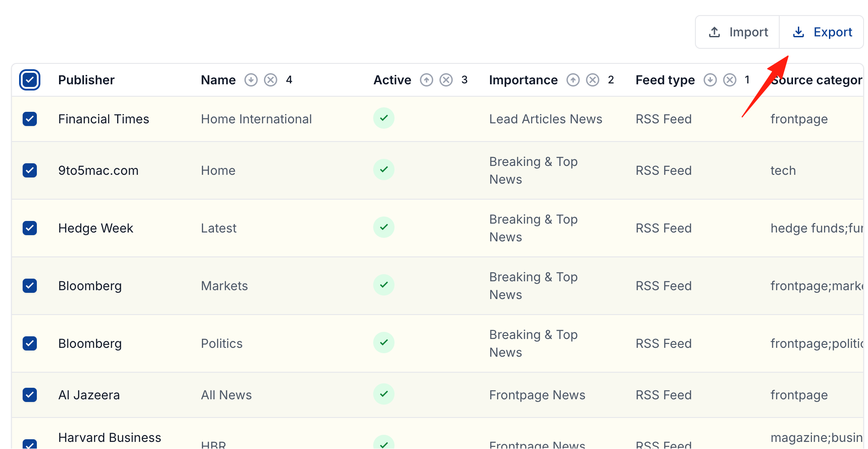Remove the Name column sort
The width and height of the screenshot is (868, 449).
tap(271, 80)
